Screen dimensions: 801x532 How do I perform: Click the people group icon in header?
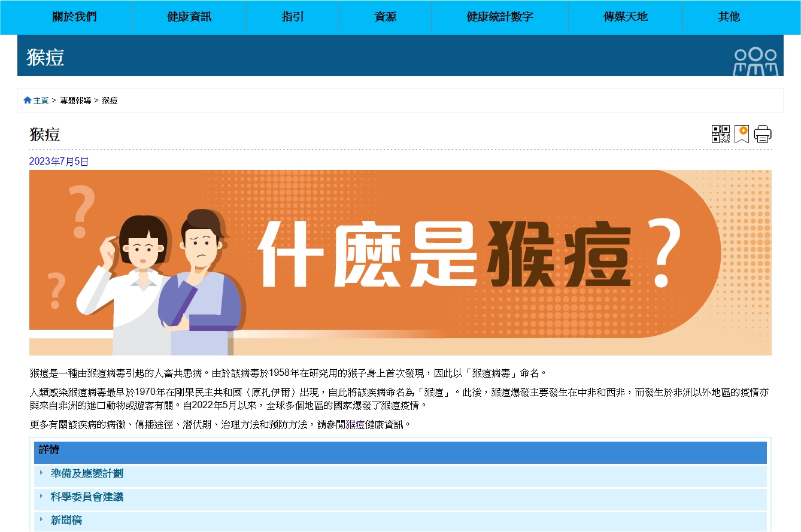(756, 61)
